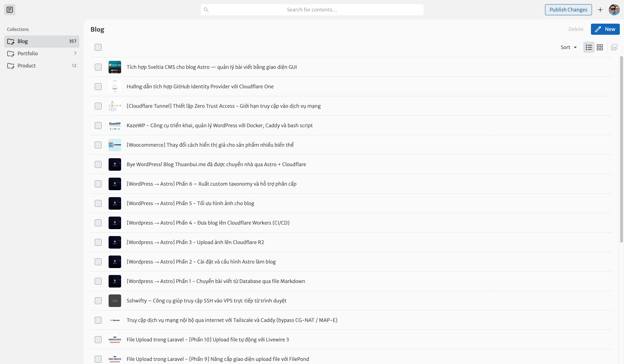Screen dimensions: 624x364
Task: Click thumbnail of Astro Phần 1 post
Action: (x=115, y=281)
